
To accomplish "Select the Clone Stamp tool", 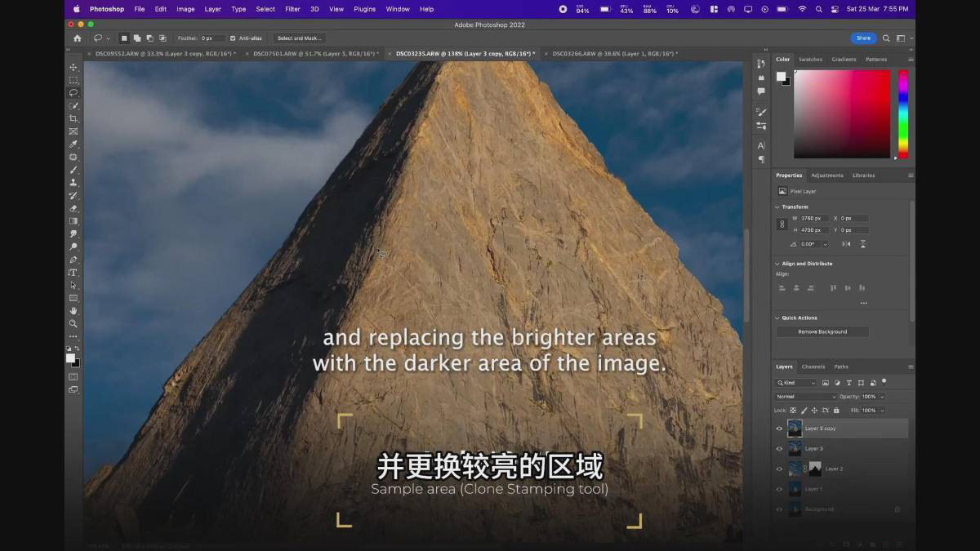I will (x=73, y=183).
